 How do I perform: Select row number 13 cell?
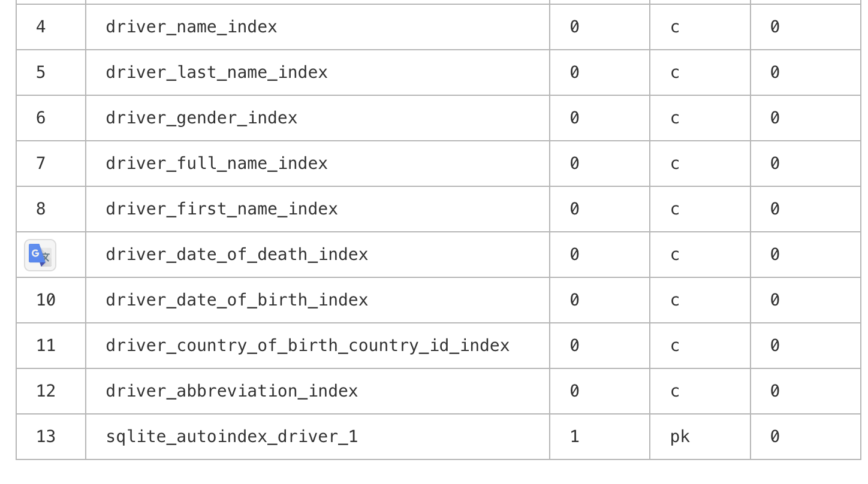(x=46, y=437)
